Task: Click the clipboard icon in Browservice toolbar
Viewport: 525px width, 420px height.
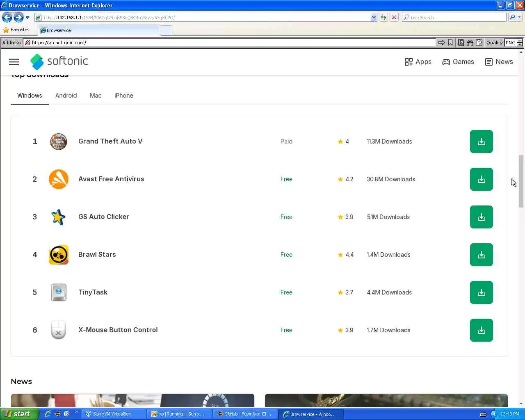Action: click(479, 43)
